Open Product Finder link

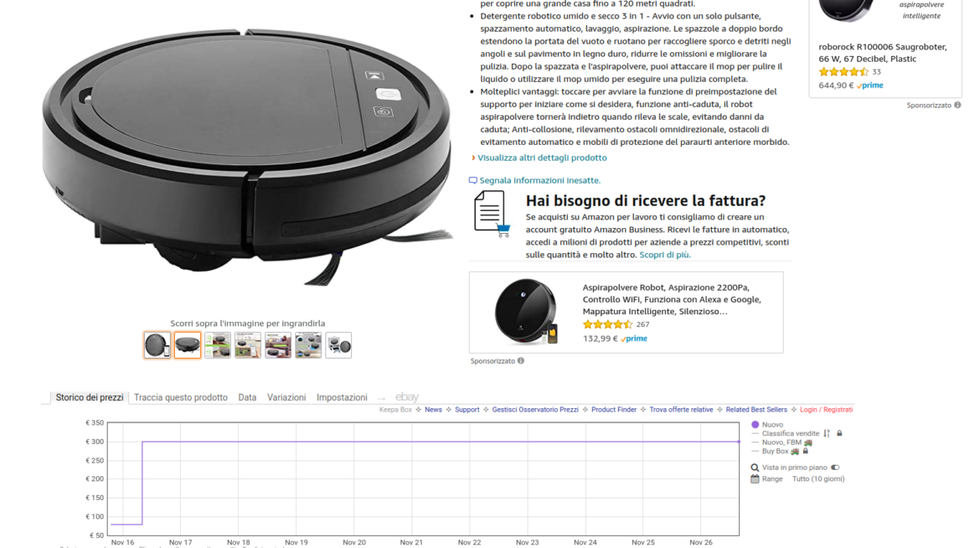614,410
